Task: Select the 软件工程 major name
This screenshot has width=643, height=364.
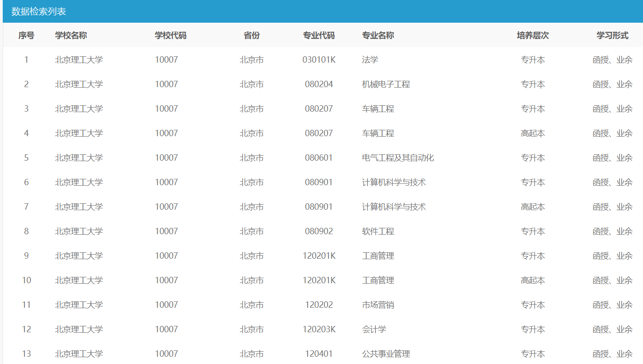Action: pyautogui.click(x=378, y=231)
